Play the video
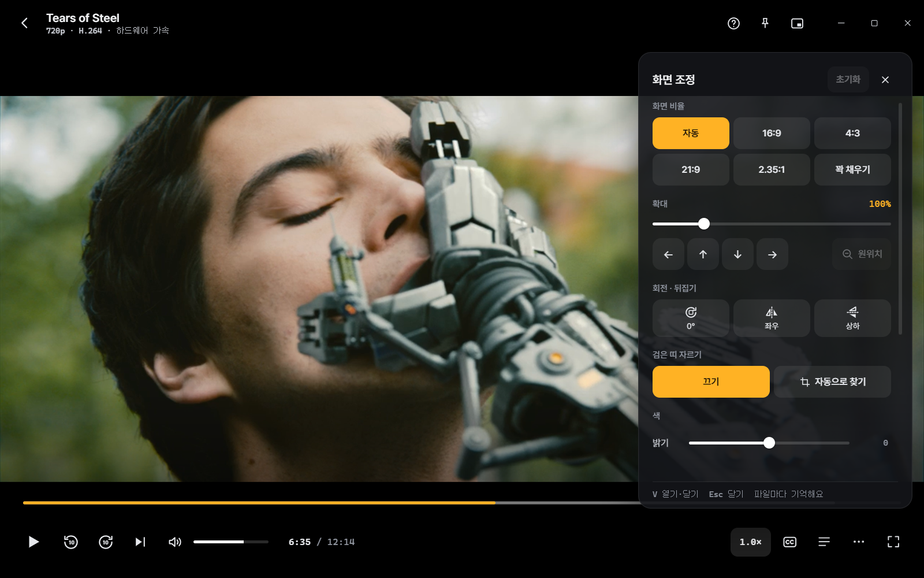 [x=33, y=542]
